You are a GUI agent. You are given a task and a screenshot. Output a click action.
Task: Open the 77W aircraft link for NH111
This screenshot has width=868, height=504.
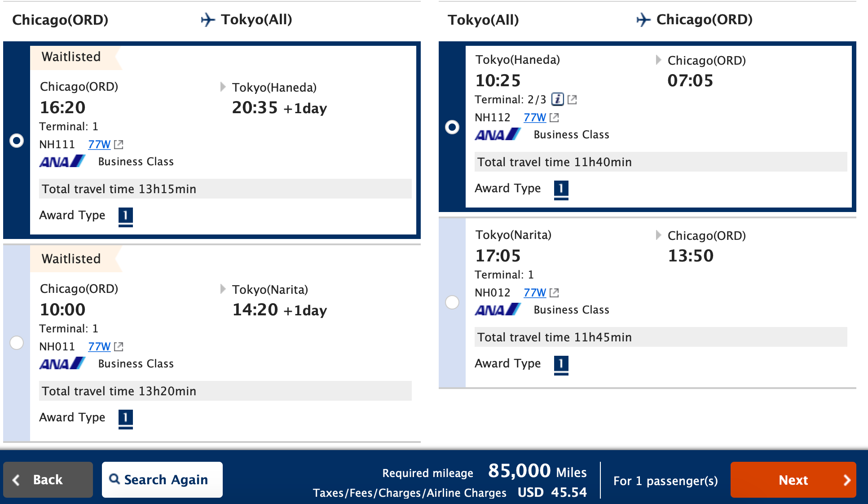click(99, 145)
